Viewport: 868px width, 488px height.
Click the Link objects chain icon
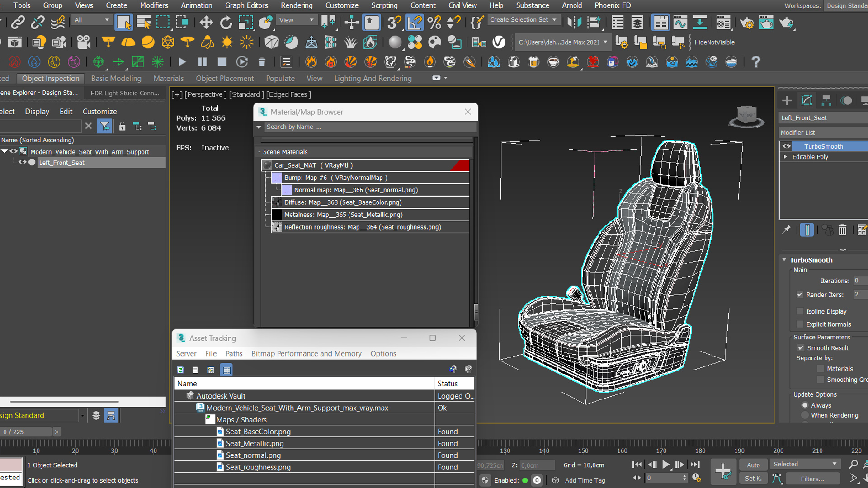pos(18,22)
